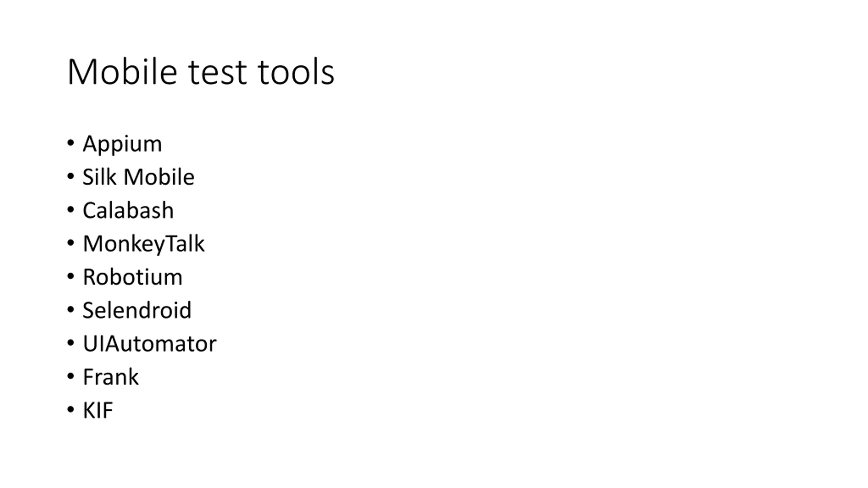Screen dimensions: 868x488
Task: Select the bullet marker next to UIAutomator
Action: click(71, 343)
